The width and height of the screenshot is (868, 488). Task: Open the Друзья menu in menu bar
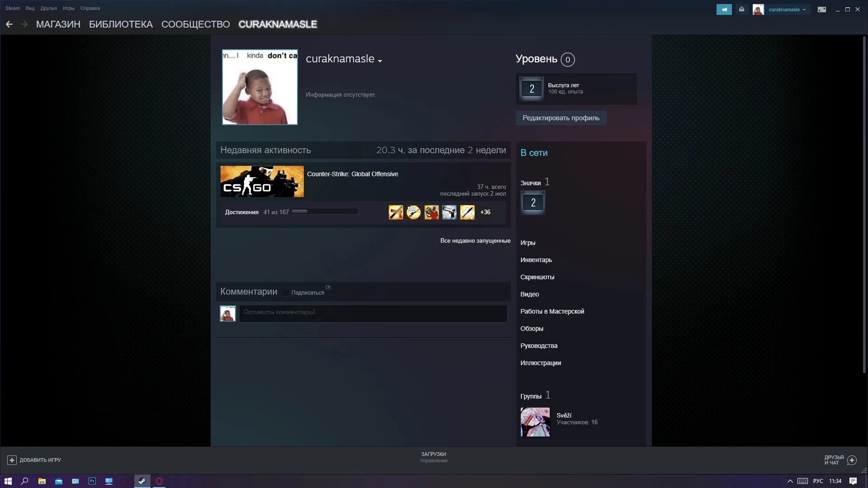[48, 8]
